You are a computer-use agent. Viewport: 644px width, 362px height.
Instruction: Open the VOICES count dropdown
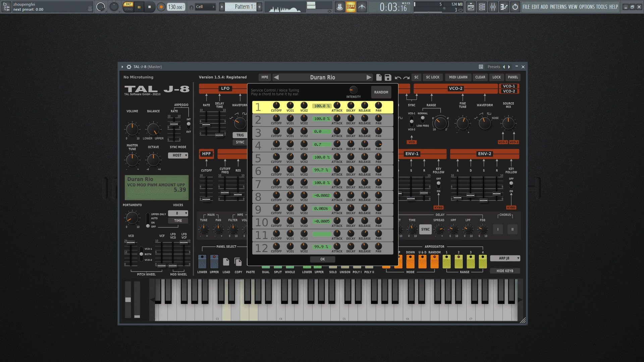point(178,213)
